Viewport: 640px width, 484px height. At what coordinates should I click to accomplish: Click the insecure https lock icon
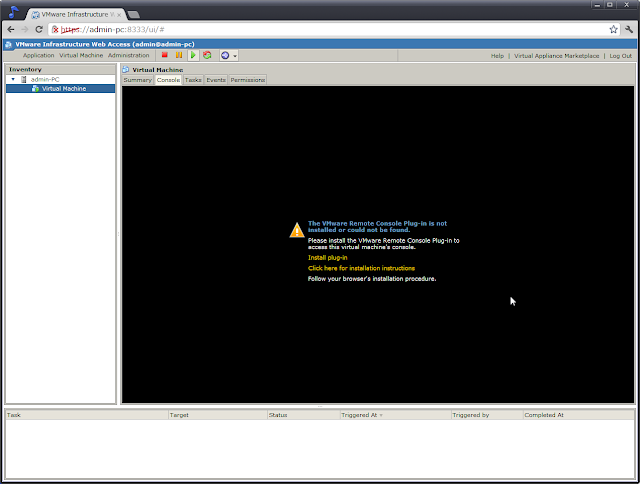coord(55,29)
